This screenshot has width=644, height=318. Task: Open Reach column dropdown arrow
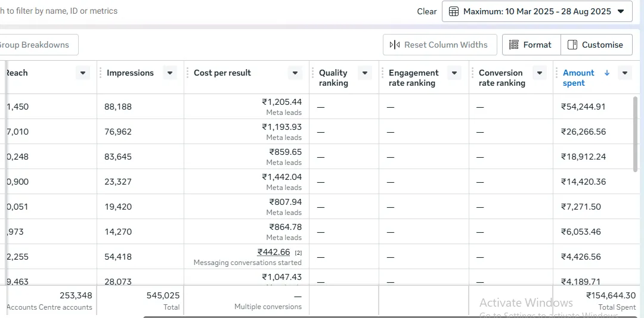pos(82,73)
